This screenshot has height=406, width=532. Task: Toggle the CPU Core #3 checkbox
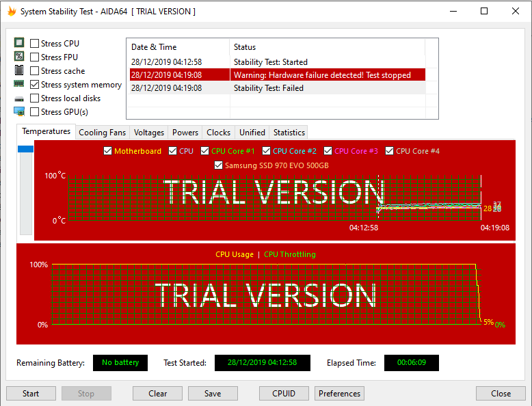pos(328,151)
